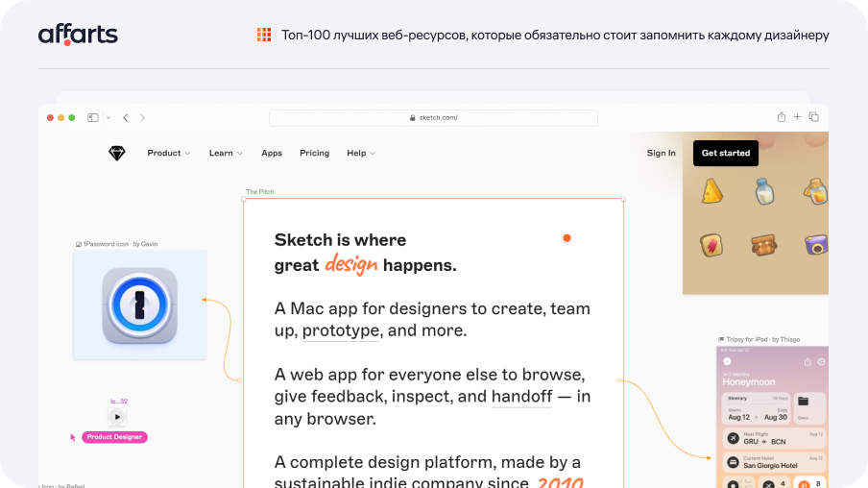Click the Product Designer pink tag

click(x=114, y=437)
